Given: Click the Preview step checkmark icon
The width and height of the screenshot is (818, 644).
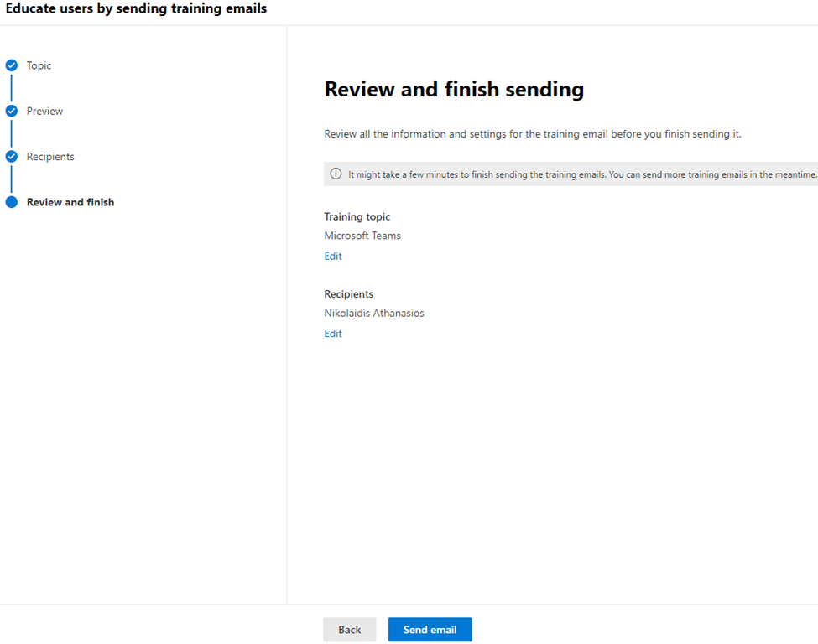Looking at the screenshot, I should pos(12,111).
